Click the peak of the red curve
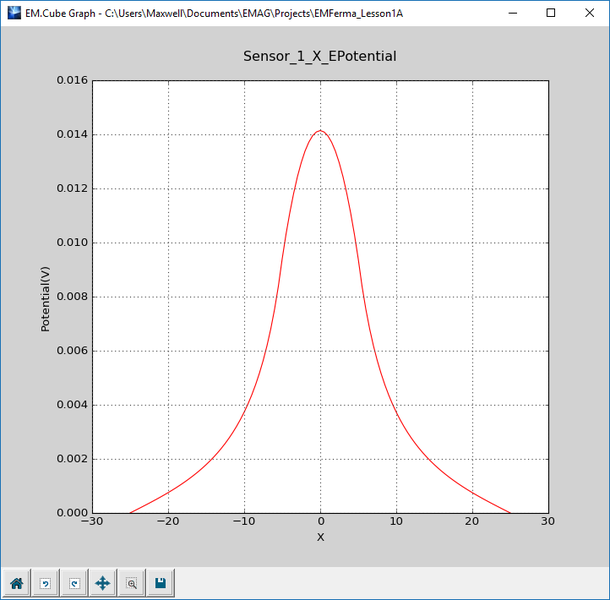610x600 pixels. click(x=320, y=130)
